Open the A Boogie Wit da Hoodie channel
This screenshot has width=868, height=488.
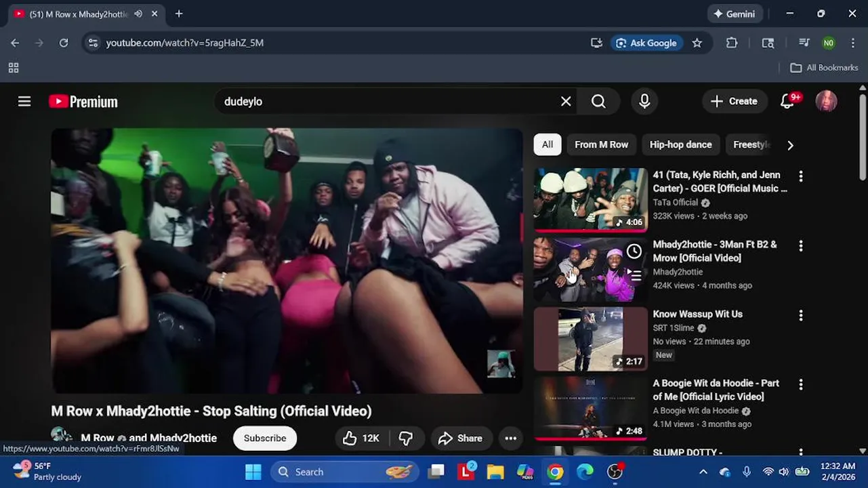[696, 411]
